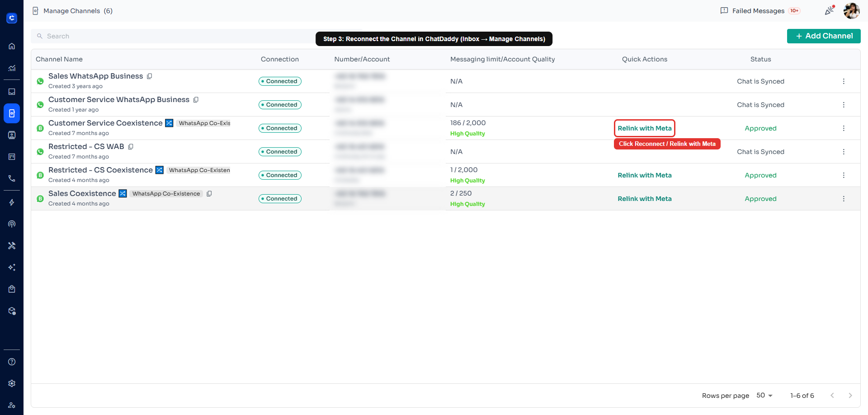Relink Customer Service Coexistence with Meta
The width and height of the screenshot is (868, 415).
click(x=645, y=128)
